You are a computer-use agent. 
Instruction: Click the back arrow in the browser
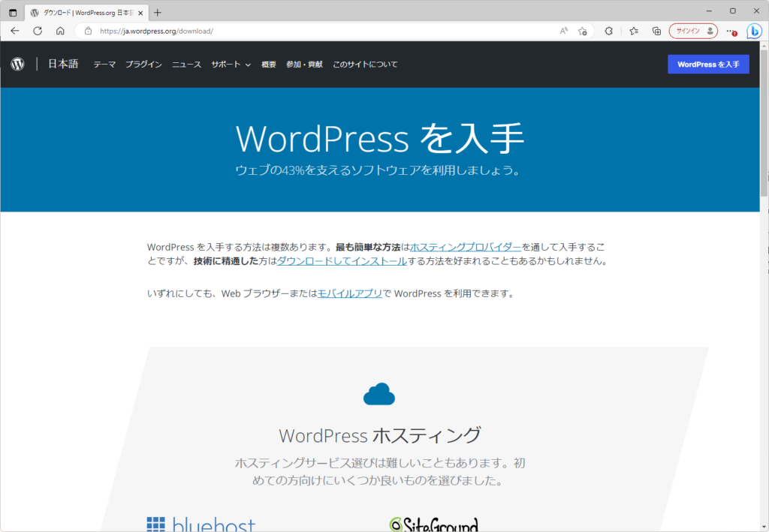pos(15,31)
